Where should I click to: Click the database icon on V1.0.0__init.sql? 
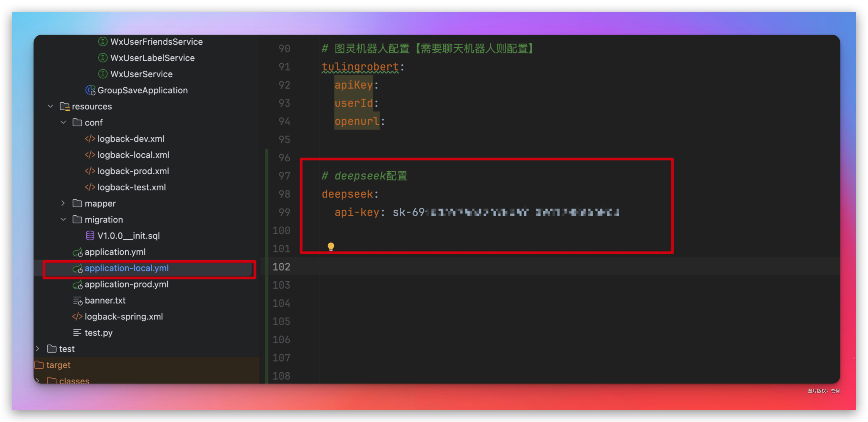90,236
